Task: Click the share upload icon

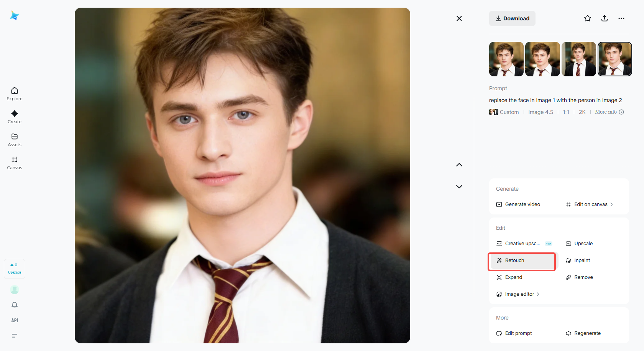Action: [x=605, y=18]
